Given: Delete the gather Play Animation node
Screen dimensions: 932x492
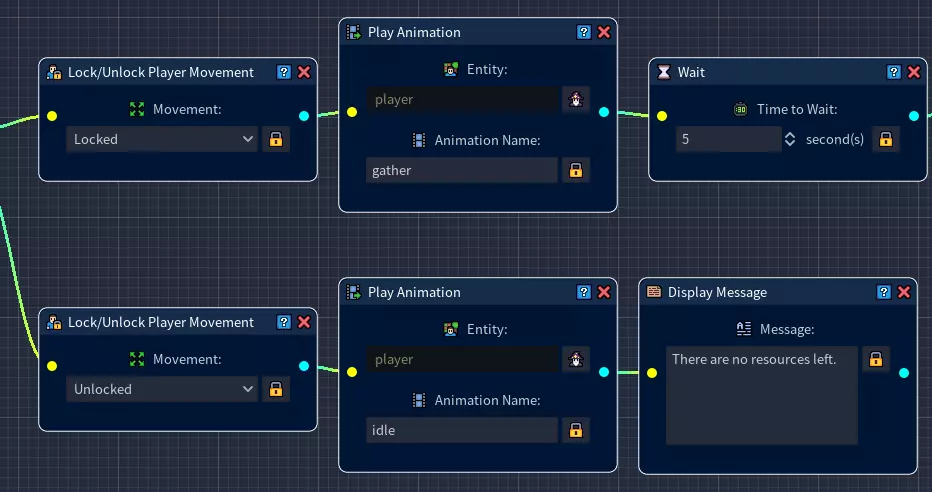Looking at the screenshot, I should point(604,32).
